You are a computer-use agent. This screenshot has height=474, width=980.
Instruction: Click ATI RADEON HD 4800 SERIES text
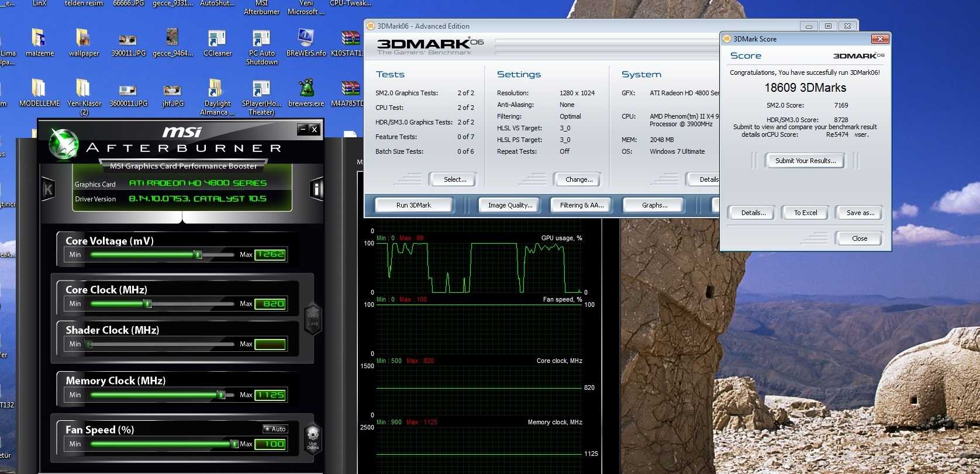pyautogui.click(x=198, y=183)
